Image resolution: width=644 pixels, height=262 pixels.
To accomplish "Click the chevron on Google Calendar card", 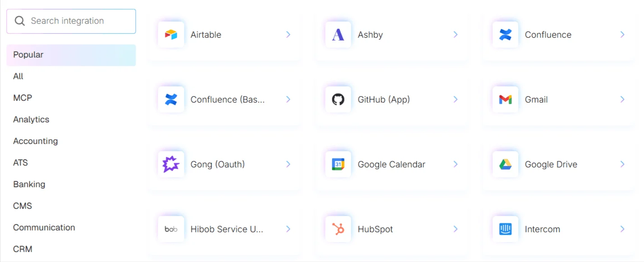I will (455, 164).
